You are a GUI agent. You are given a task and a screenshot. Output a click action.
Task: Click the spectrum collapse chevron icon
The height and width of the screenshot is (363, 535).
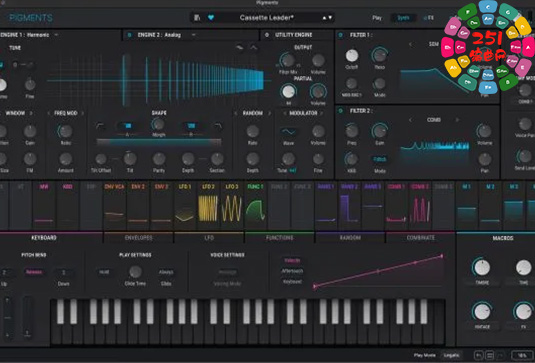(254, 48)
